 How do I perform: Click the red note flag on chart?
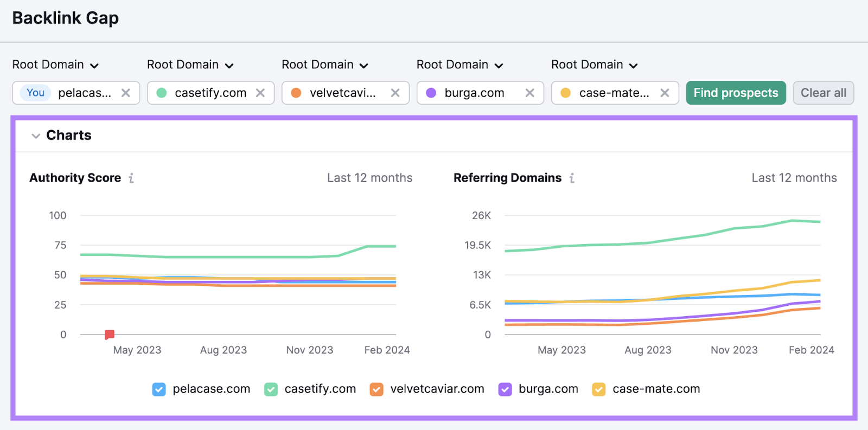(x=110, y=335)
